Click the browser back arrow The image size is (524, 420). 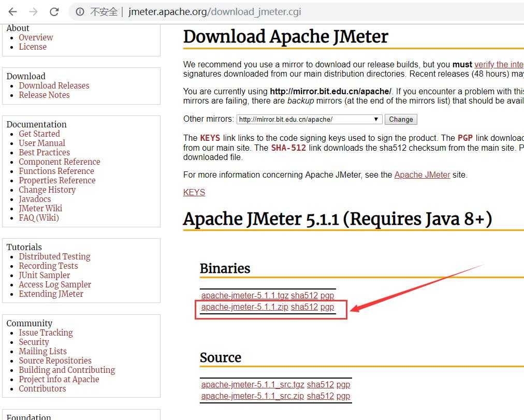pyautogui.click(x=12, y=12)
